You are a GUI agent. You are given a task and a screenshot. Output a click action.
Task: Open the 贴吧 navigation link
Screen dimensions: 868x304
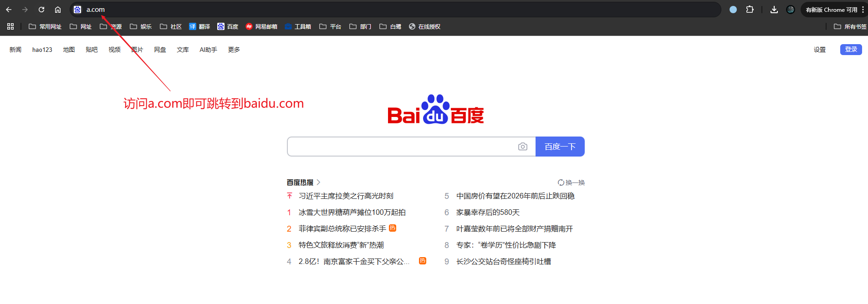pyautogui.click(x=92, y=50)
